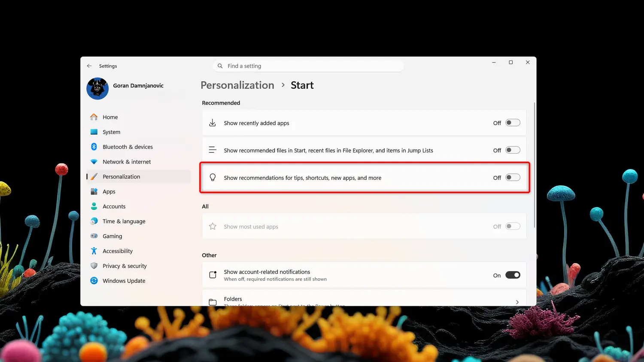The height and width of the screenshot is (362, 644).
Task: Click the Show recently added apps text
Action: [x=256, y=123]
